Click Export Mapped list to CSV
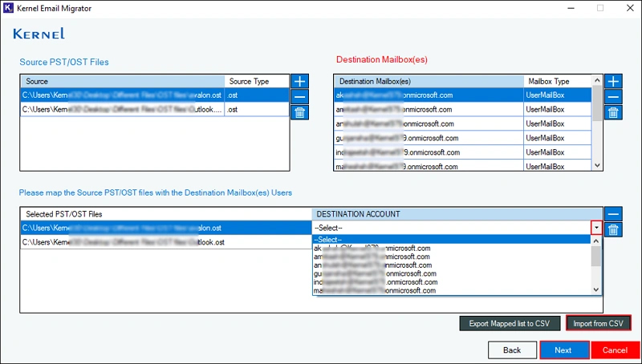The image size is (642, 364). click(510, 323)
